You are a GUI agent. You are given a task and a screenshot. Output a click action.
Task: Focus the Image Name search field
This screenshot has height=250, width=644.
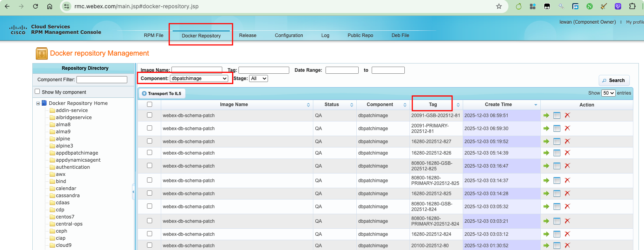point(197,70)
